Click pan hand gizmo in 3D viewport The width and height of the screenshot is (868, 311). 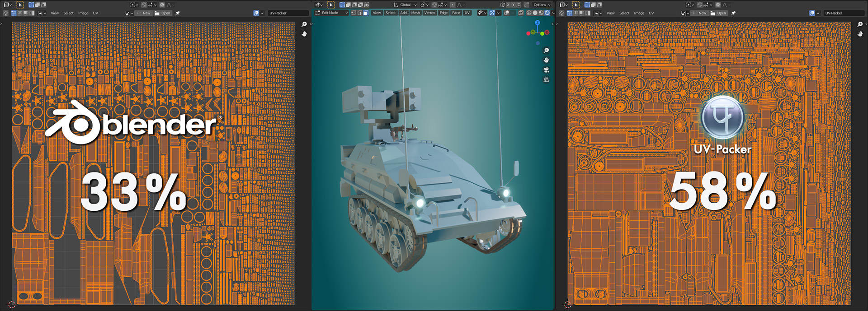(546, 60)
